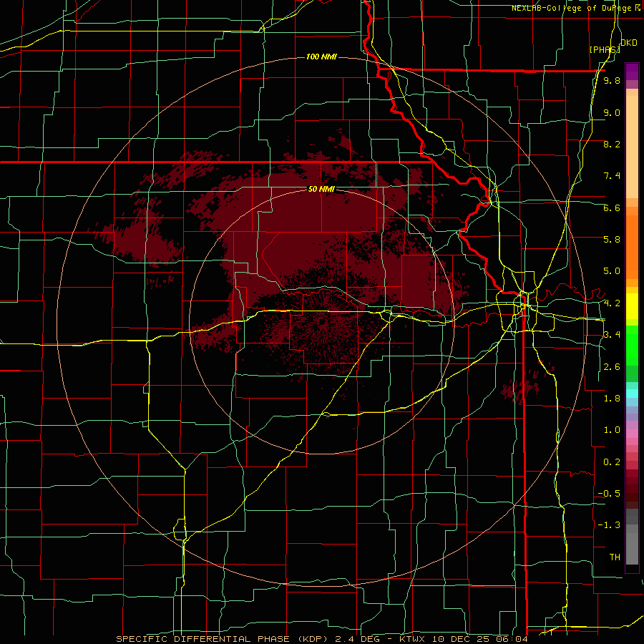Click the 5.8 value on the color scale

coord(612,240)
